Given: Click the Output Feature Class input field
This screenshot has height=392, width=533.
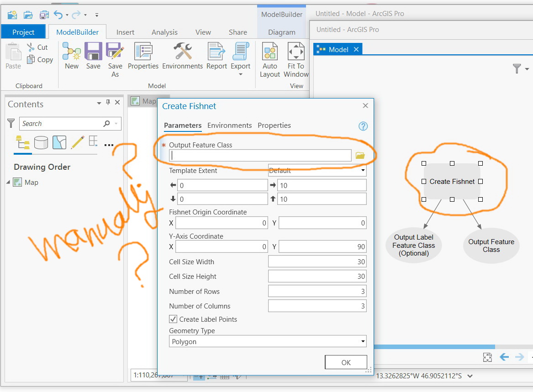Looking at the screenshot, I should (x=260, y=156).
